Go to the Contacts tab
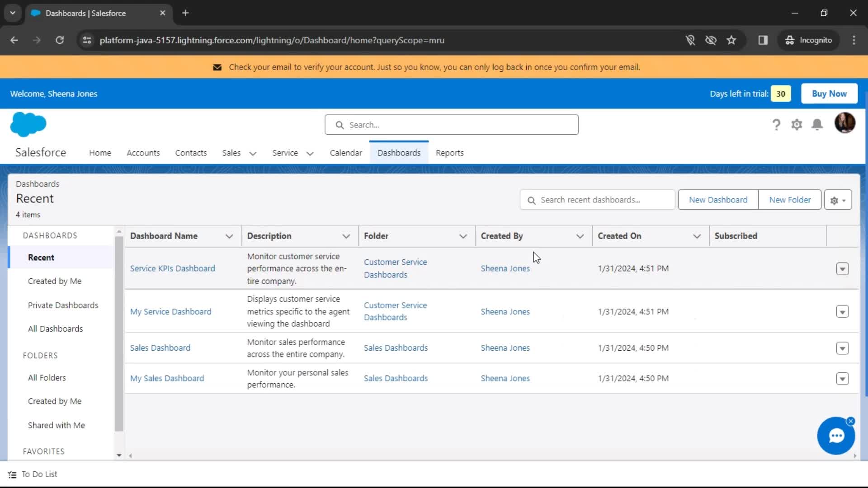 point(191,153)
